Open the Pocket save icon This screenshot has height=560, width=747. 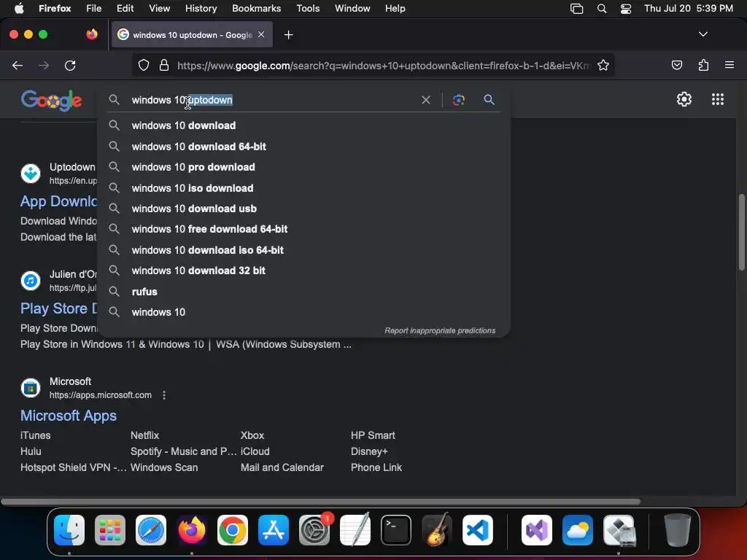(x=676, y=65)
